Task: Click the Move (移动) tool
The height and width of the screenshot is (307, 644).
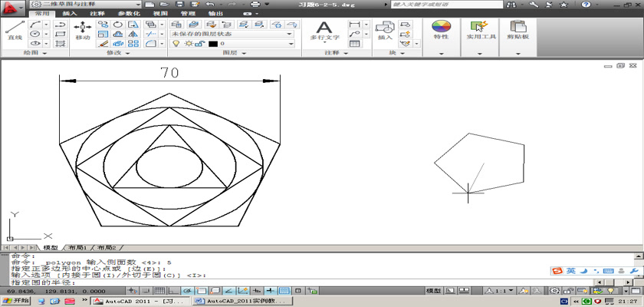Action: 82,31
